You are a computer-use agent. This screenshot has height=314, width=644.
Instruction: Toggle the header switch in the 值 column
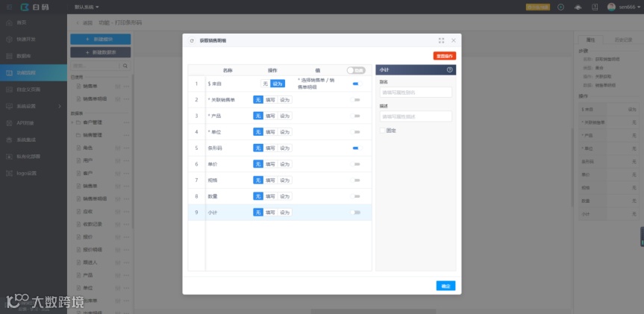(x=356, y=70)
